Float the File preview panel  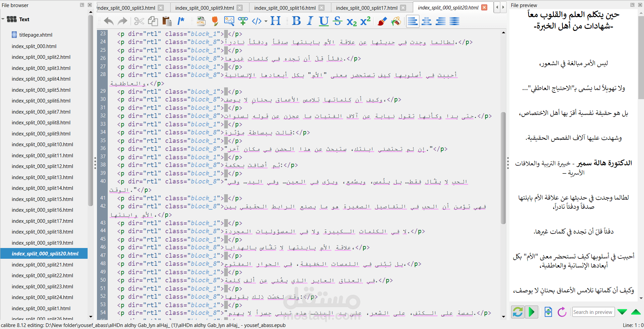[x=632, y=5]
